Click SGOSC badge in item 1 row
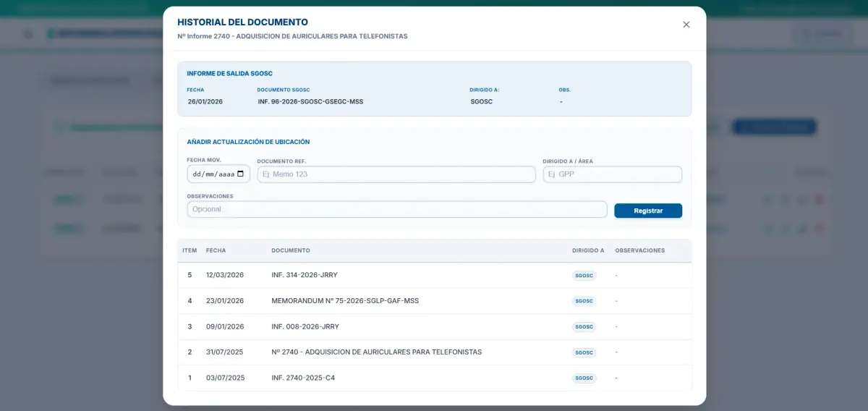868x411 pixels. 584,378
